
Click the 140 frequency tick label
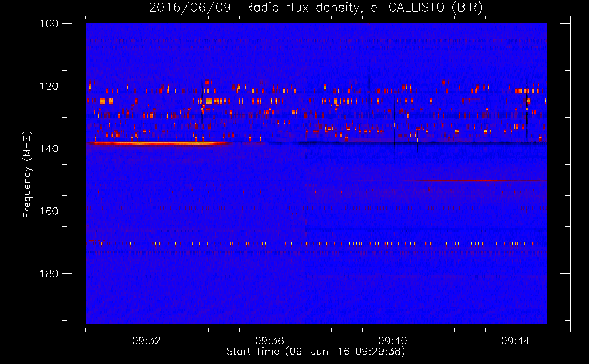coord(49,149)
